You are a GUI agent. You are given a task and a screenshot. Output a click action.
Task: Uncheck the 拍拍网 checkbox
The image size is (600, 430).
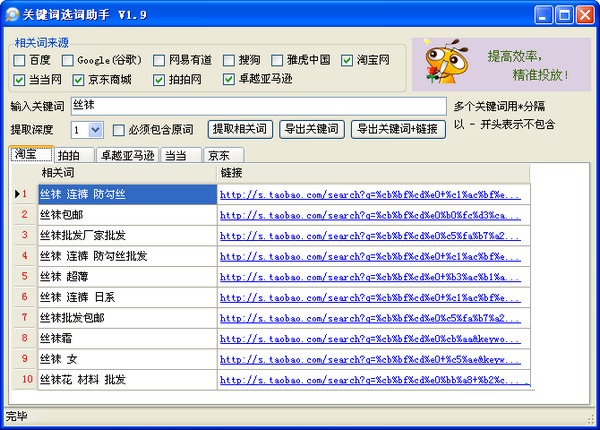(158, 80)
